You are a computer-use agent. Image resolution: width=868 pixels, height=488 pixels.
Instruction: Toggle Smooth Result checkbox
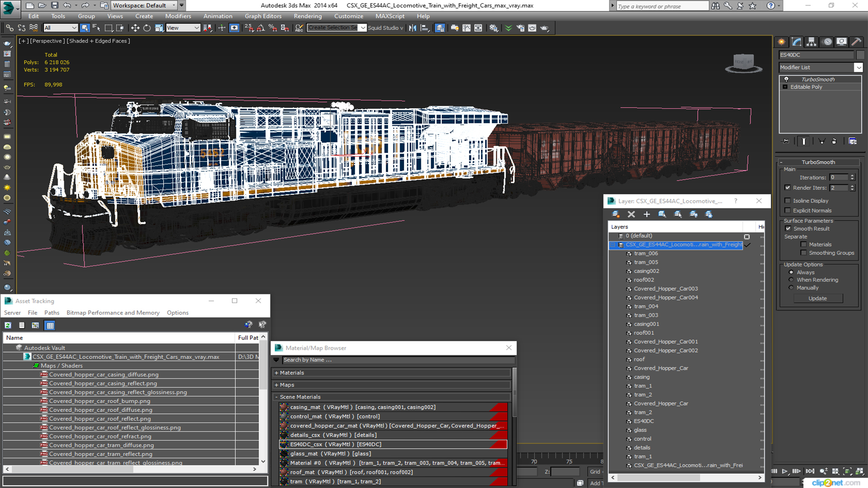coord(788,229)
